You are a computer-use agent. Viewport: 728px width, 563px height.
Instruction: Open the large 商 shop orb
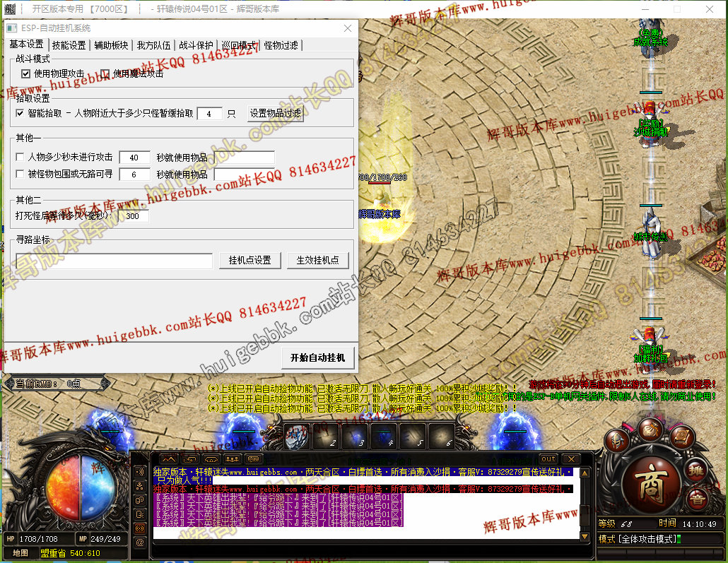pyautogui.click(x=651, y=484)
